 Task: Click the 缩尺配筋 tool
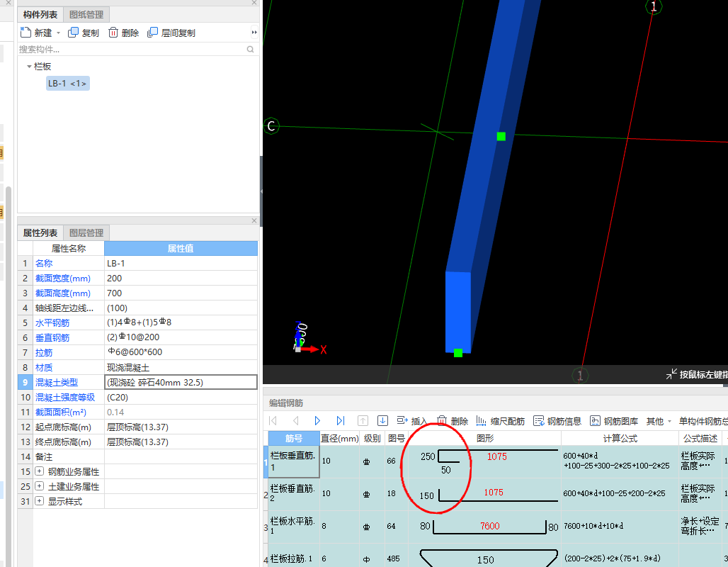(x=501, y=421)
